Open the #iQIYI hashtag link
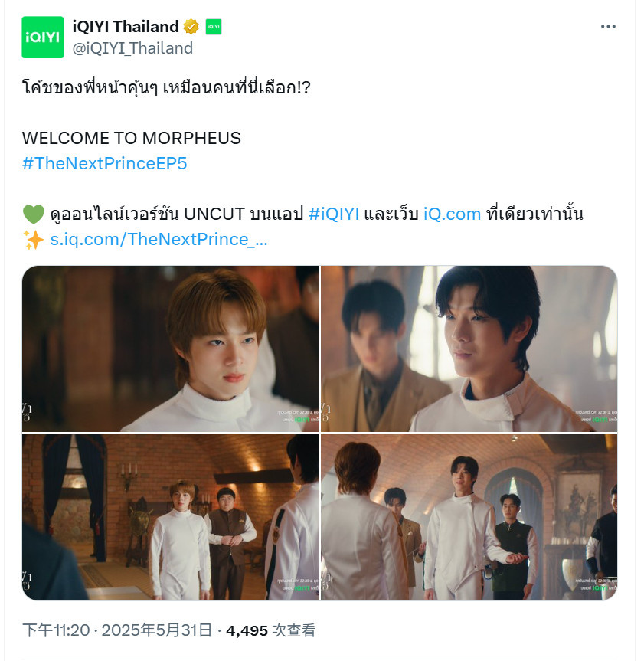 pyautogui.click(x=334, y=214)
